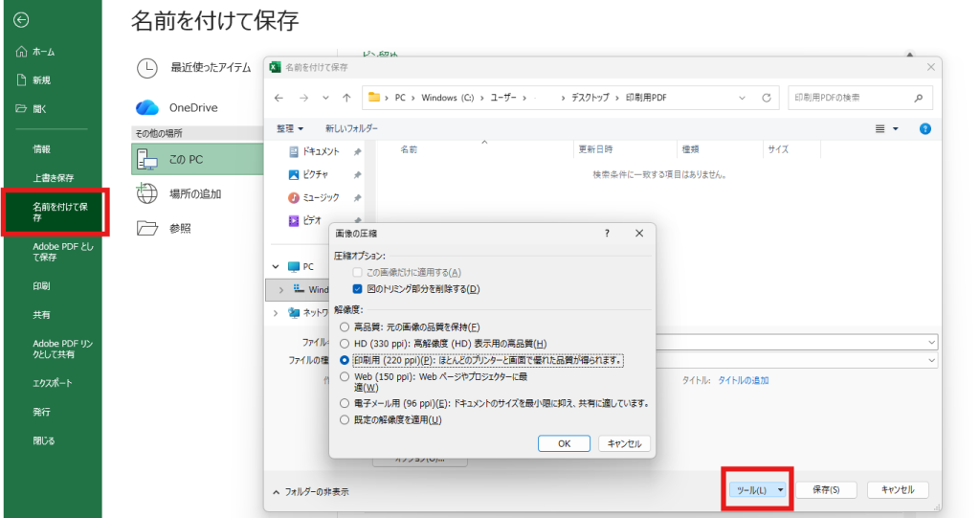Screen dimensions: 980x518
Task: Click the 保存(S) button
Action: click(826, 490)
